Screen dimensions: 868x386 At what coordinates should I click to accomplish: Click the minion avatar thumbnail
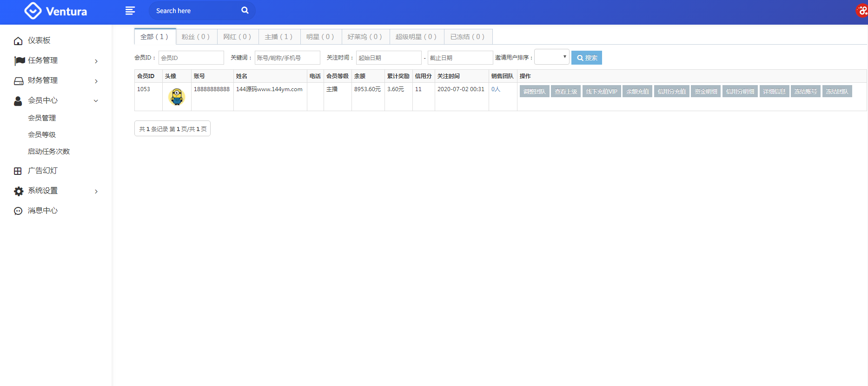point(177,97)
